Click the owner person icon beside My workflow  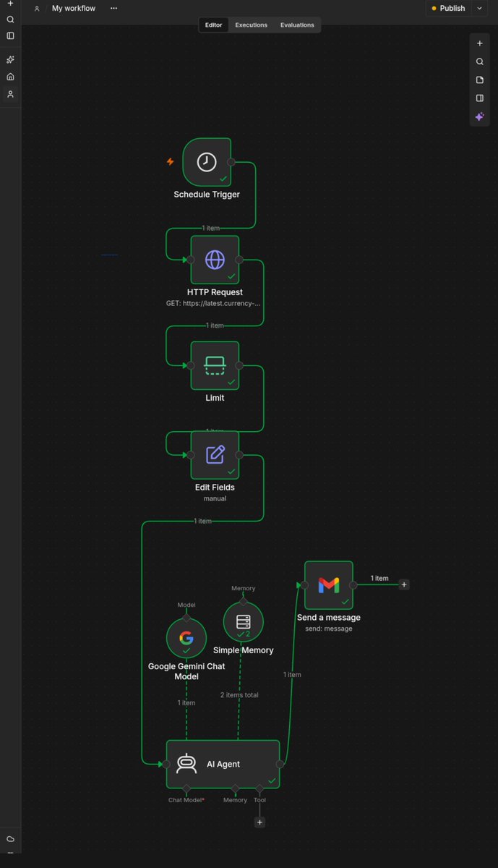click(37, 9)
